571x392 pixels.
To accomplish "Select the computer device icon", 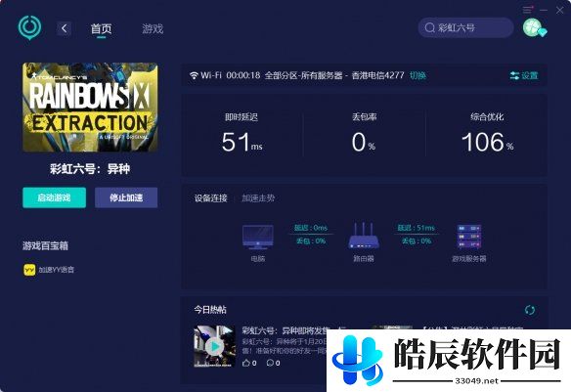I will tap(257, 237).
